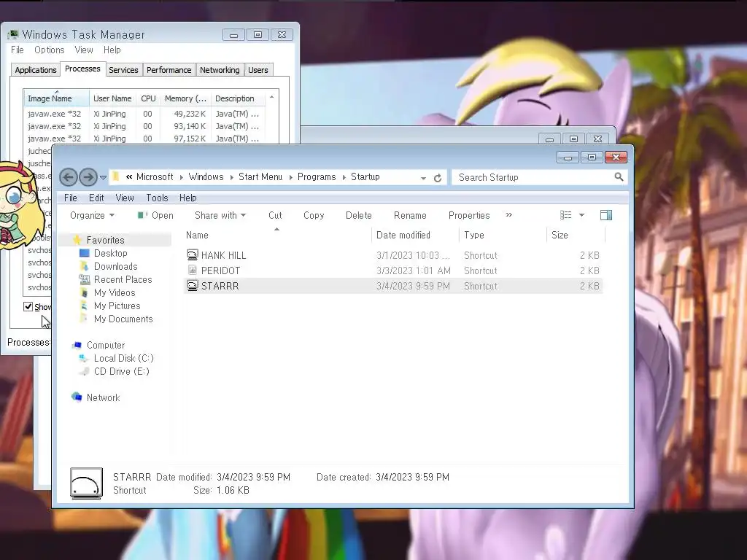The width and height of the screenshot is (747, 560).
Task: Click Properties in the toolbar
Action: click(469, 215)
